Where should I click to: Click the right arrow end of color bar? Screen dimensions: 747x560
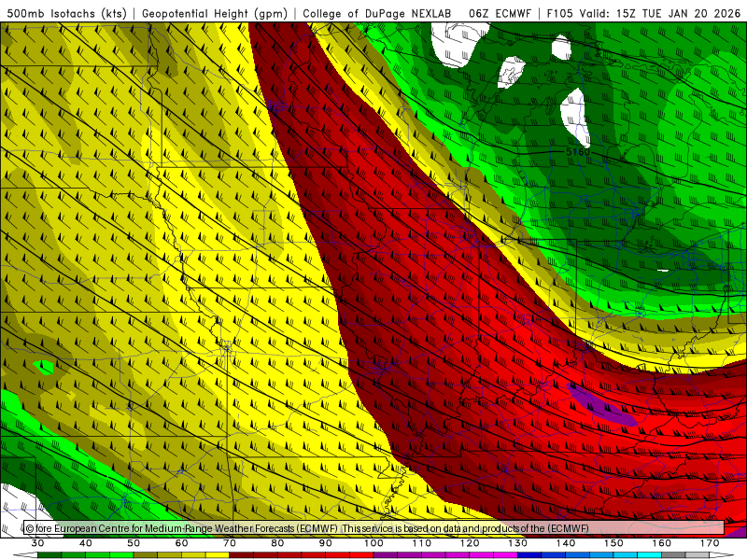723,555
